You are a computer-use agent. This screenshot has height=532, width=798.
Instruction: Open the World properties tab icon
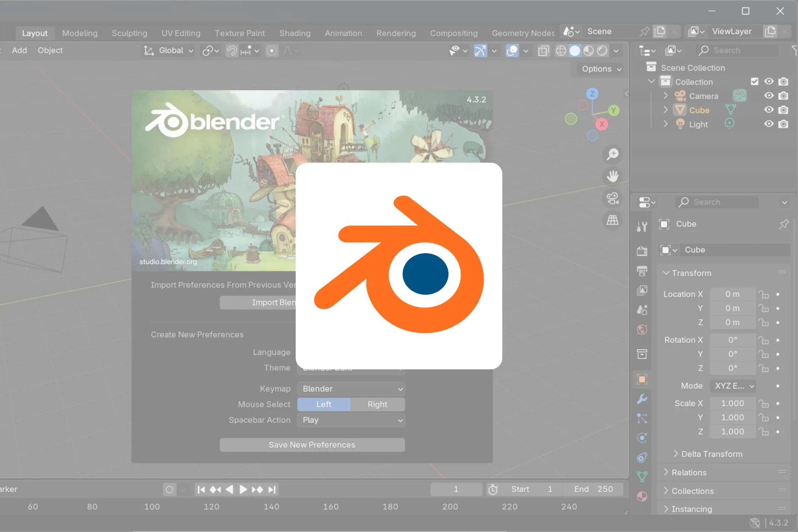point(642,330)
